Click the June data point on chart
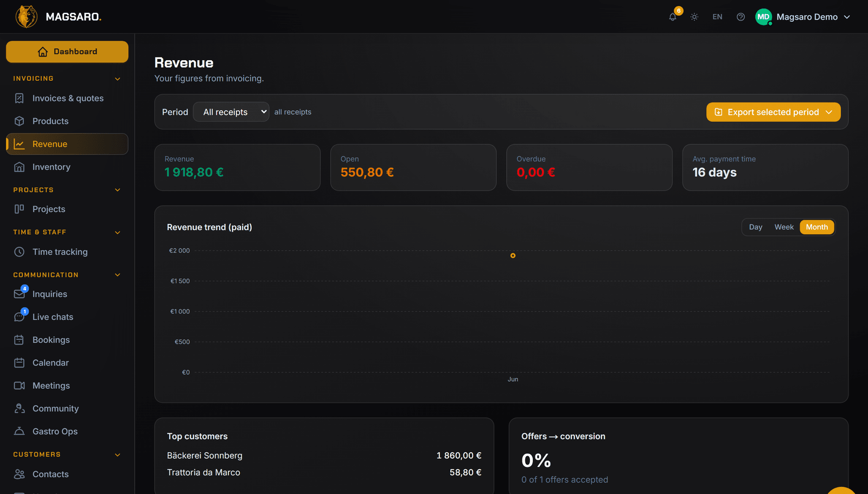Image resolution: width=868 pixels, height=494 pixels. [x=513, y=255]
